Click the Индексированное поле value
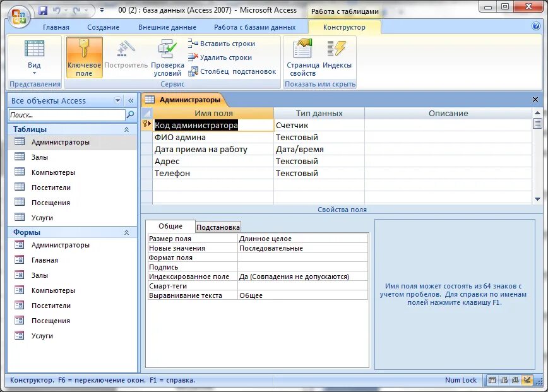The height and width of the screenshot is (392, 548). point(302,276)
